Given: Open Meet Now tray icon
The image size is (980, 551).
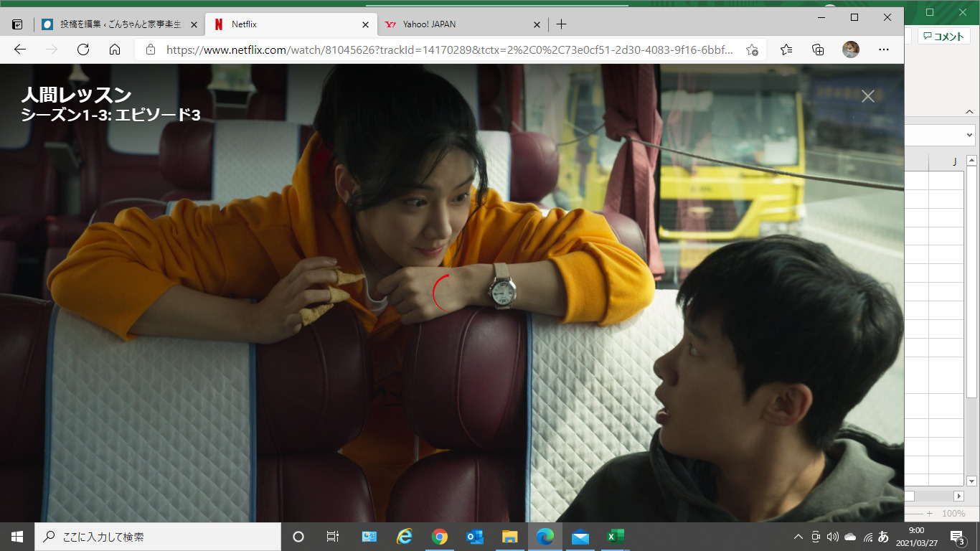Looking at the screenshot, I should click(x=816, y=537).
